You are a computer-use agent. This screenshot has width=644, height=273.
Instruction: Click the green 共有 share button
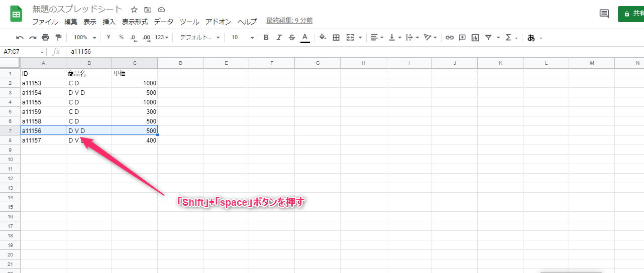(x=631, y=14)
